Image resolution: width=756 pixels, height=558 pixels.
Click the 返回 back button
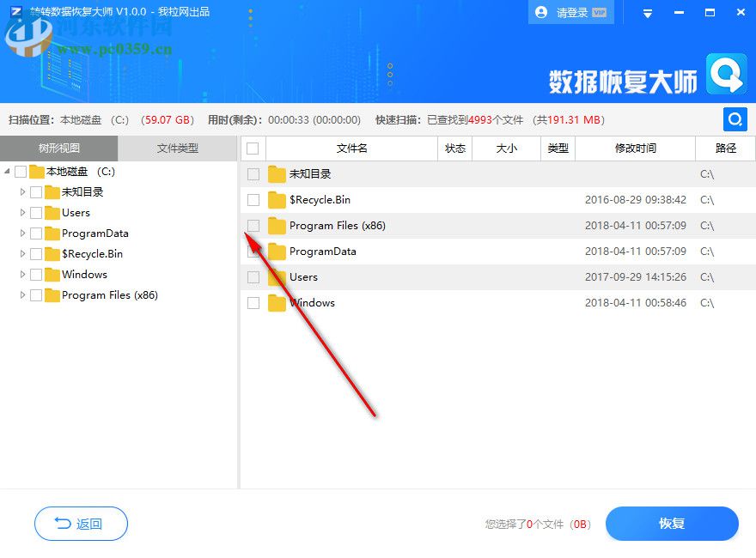point(81,524)
